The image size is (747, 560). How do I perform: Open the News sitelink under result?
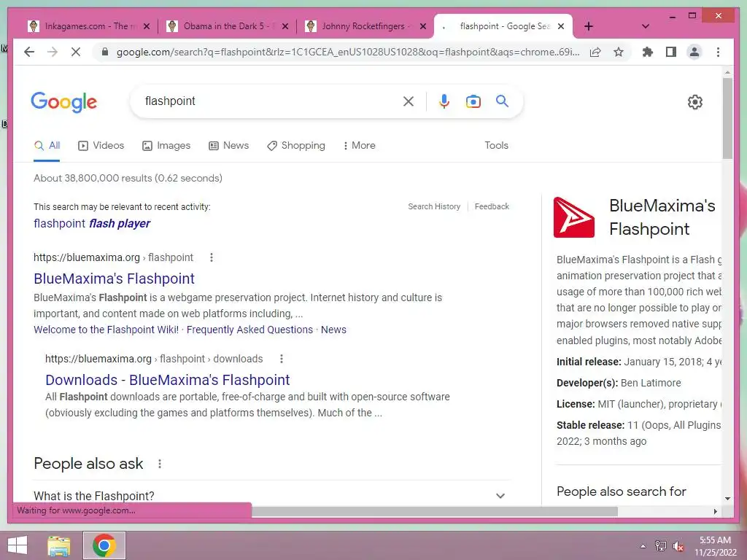point(333,330)
